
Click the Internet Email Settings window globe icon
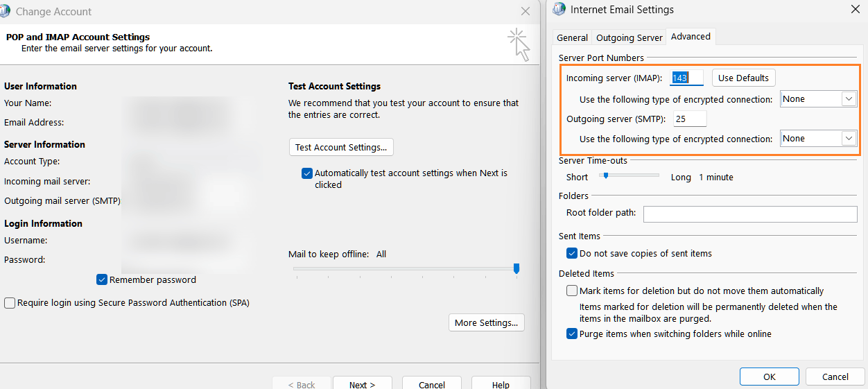tap(559, 10)
